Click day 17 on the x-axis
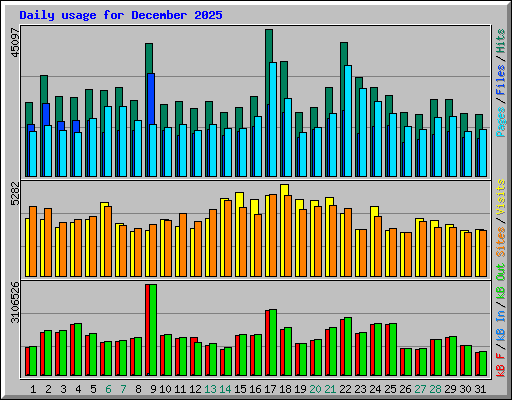The image size is (512, 400). click(270, 389)
